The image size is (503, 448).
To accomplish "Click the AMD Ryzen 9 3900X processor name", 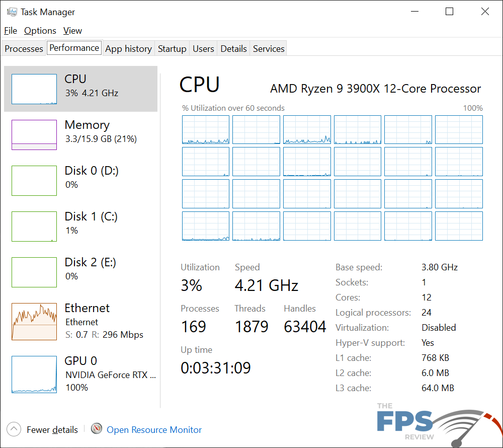I will [x=376, y=89].
